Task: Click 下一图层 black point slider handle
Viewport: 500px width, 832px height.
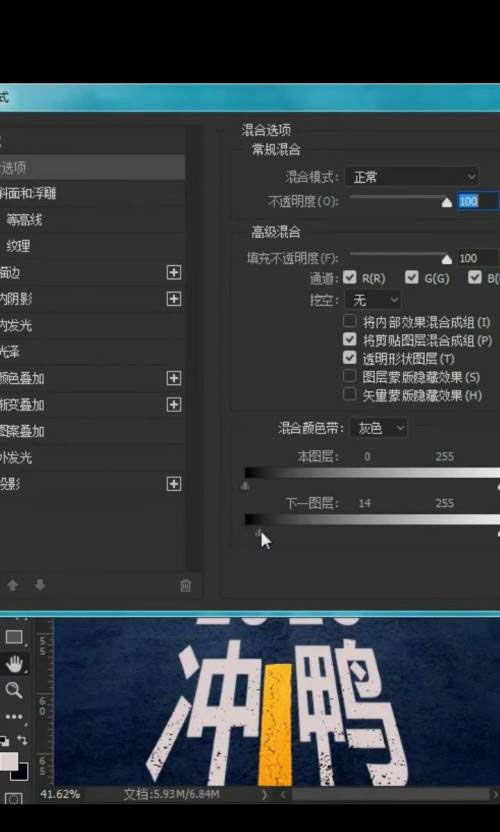Action: pyautogui.click(x=258, y=532)
